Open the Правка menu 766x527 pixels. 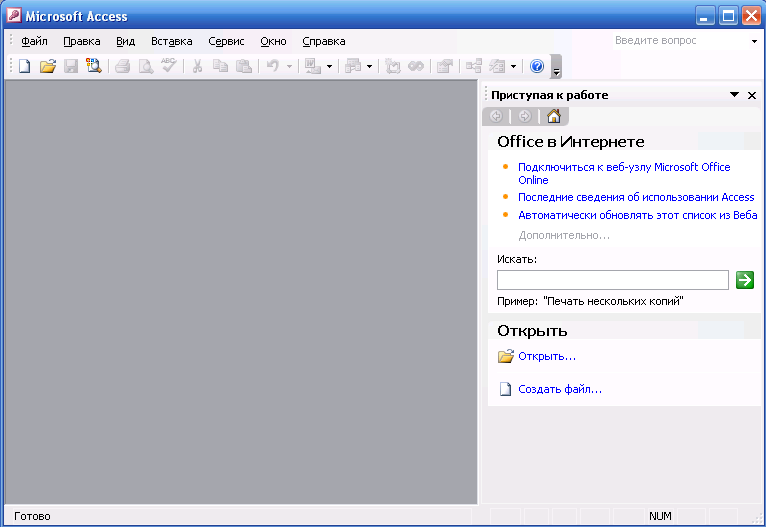[82, 42]
